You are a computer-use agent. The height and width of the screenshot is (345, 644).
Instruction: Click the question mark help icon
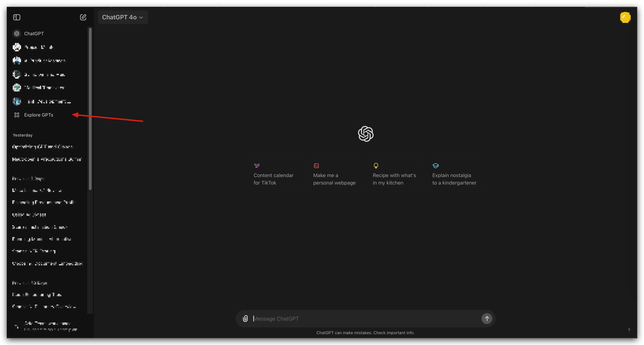[x=629, y=330]
